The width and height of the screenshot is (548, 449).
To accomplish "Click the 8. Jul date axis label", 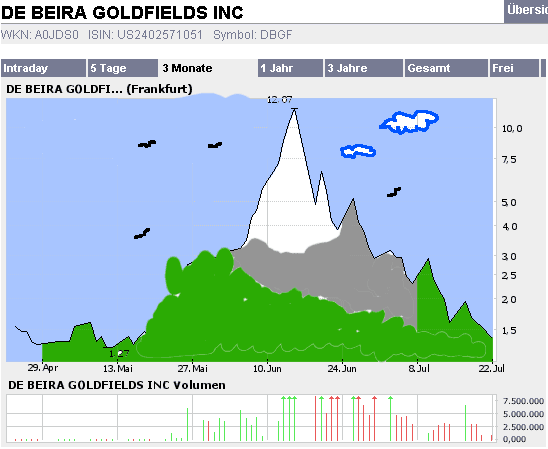I will coord(419,369).
